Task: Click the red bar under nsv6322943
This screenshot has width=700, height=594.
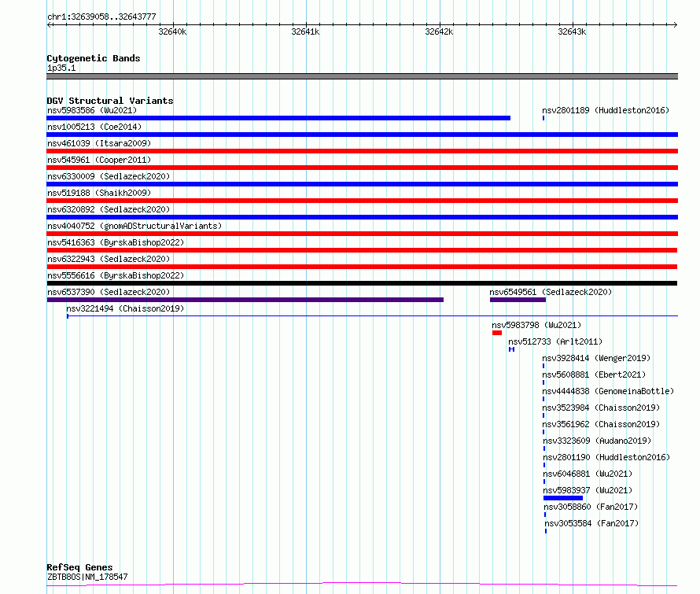Action: (x=362, y=267)
